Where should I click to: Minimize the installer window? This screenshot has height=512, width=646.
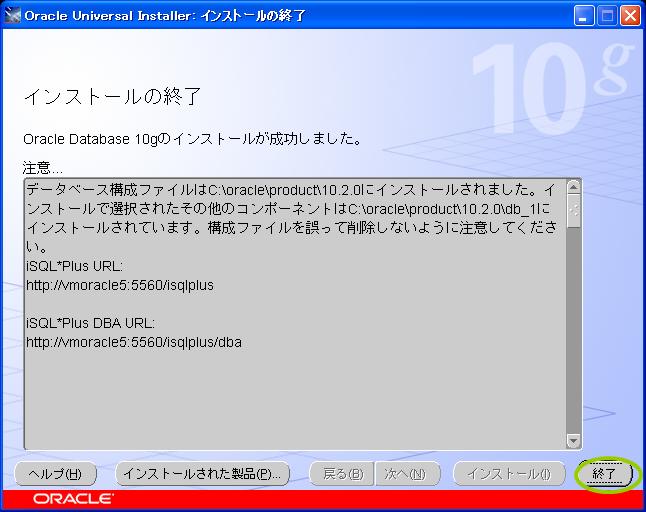tap(583, 16)
